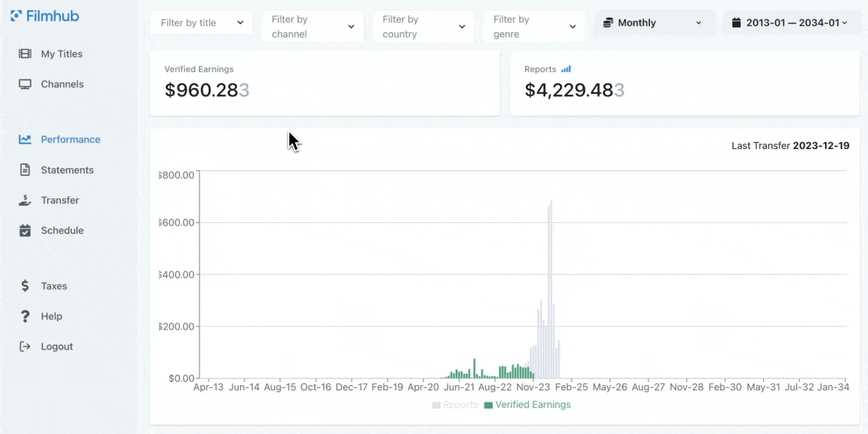Click the Filmhub logo icon
This screenshot has height=434, width=868.
(16, 16)
